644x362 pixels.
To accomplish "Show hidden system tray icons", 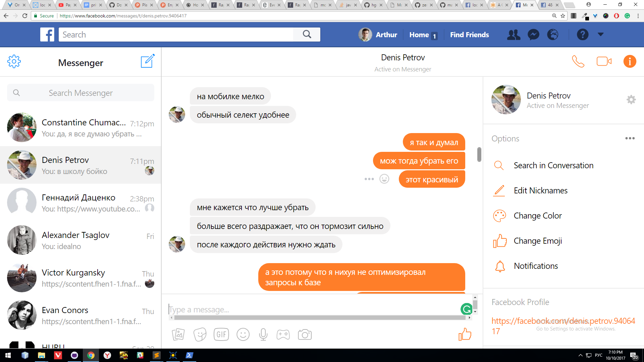I will pos(580,355).
